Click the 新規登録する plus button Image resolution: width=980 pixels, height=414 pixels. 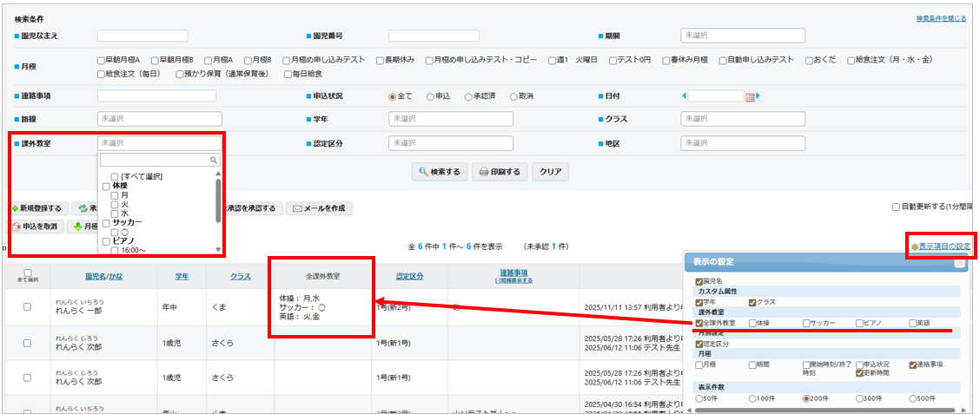[x=36, y=208]
